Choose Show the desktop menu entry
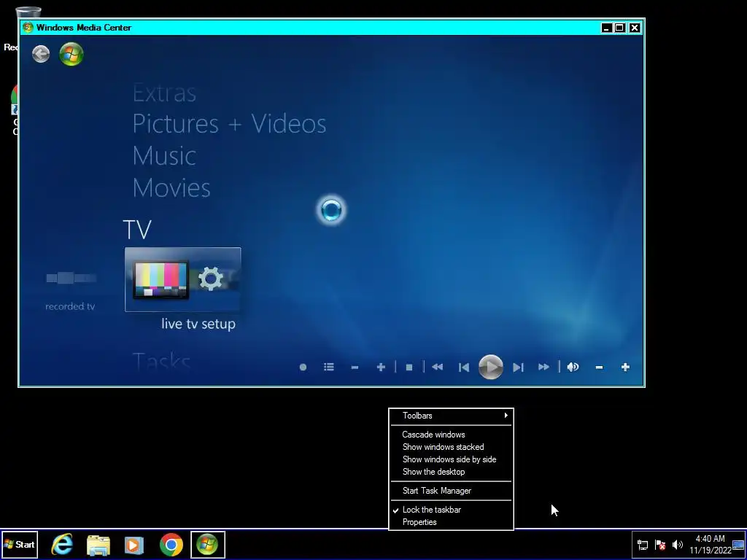747x560 pixels. 451,472
